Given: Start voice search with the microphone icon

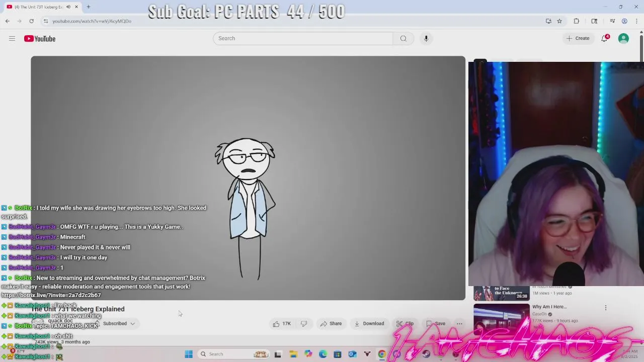Looking at the screenshot, I should pyautogui.click(x=426, y=38).
